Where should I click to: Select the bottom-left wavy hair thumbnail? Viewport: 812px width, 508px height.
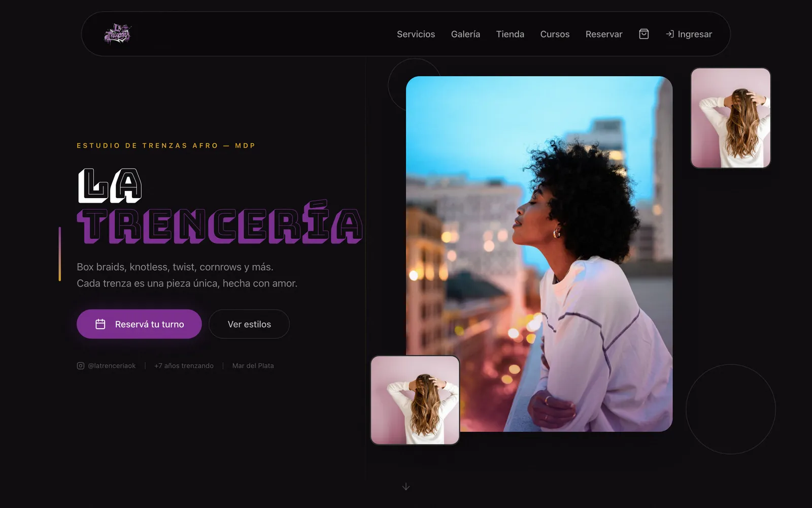pyautogui.click(x=415, y=400)
